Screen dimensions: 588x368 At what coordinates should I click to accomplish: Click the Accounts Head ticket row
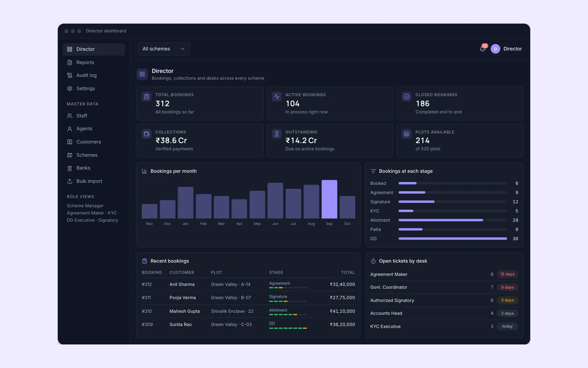point(444,314)
